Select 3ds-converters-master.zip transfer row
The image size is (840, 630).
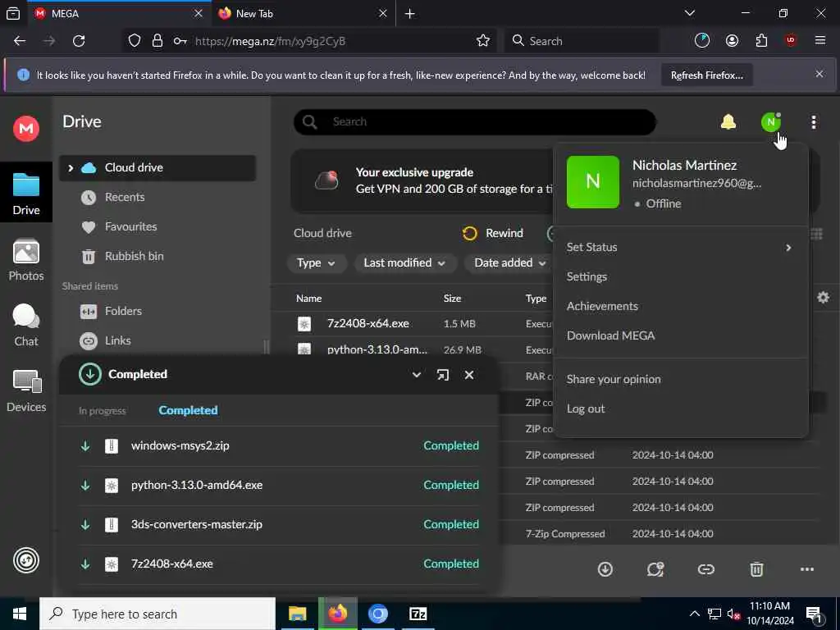[279, 525]
